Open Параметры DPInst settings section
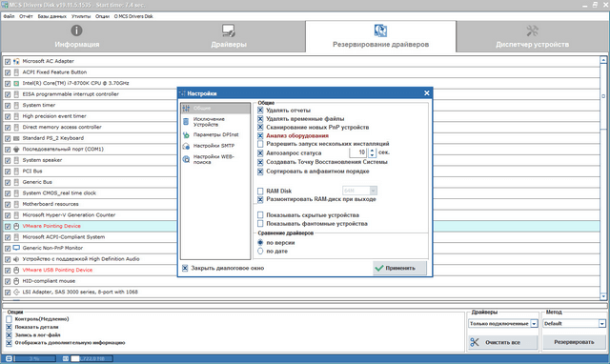 215,135
